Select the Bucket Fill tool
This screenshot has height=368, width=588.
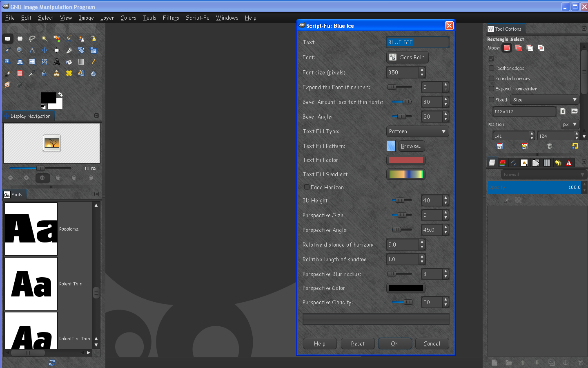tap(69, 62)
